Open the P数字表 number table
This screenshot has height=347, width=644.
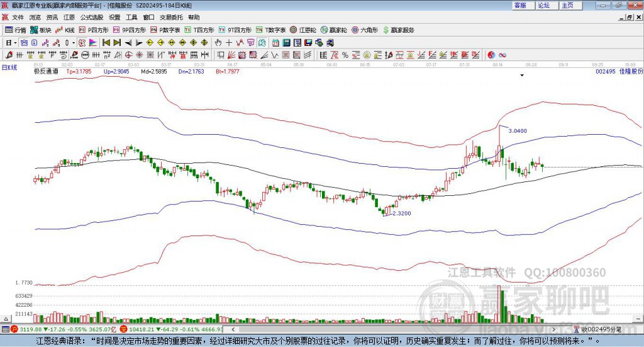pos(165,30)
